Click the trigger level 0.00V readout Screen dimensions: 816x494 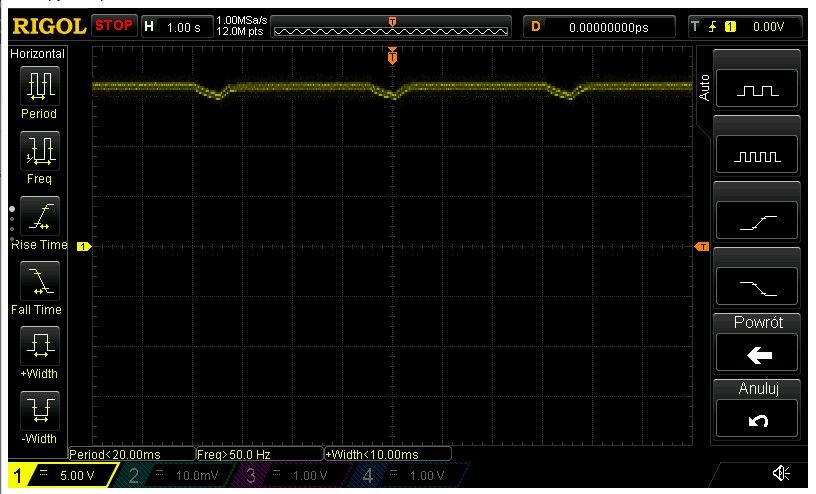coord(768,27)
